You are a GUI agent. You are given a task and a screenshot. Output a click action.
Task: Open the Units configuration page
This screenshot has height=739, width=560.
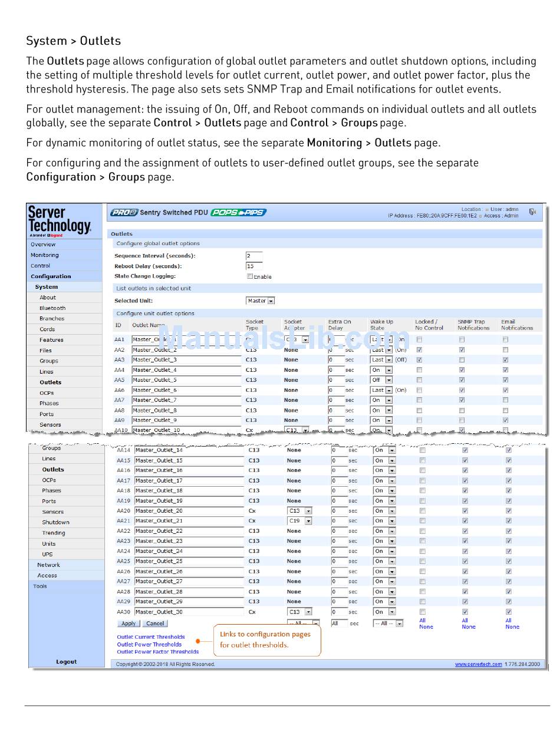pos(49,543)
